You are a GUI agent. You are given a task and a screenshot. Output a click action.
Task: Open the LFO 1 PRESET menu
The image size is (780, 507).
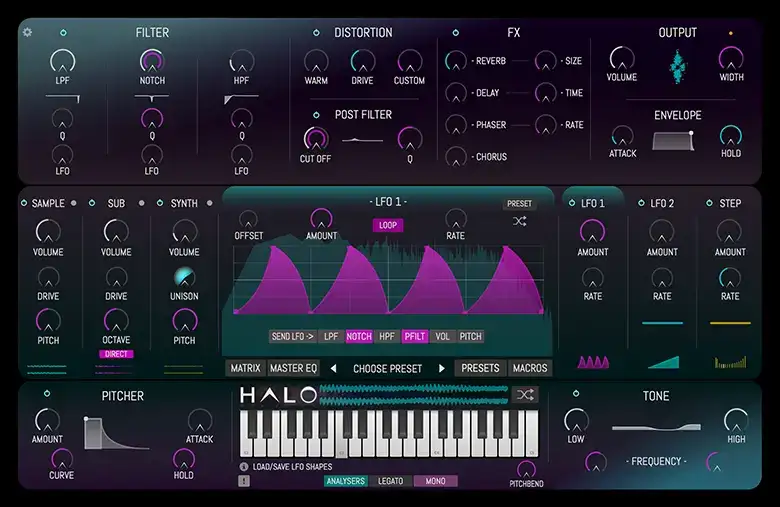519,203
